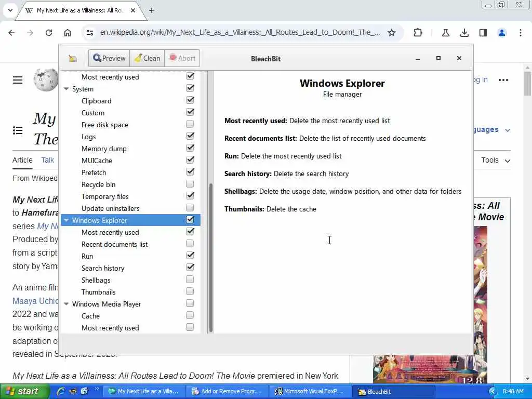The image size is (532, 399).
Task: Open Chrome three-dot menu
Action: 521,33
